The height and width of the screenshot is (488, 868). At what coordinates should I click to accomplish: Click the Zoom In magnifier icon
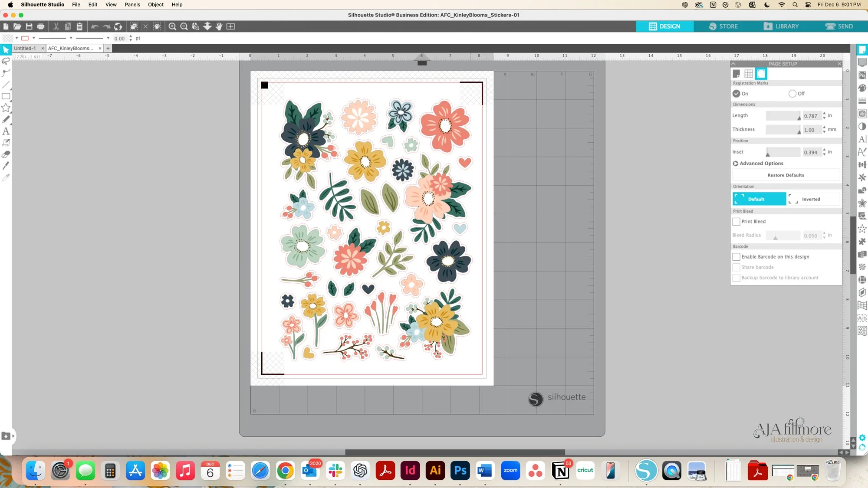pyautogui.click(x=172, y=26)
